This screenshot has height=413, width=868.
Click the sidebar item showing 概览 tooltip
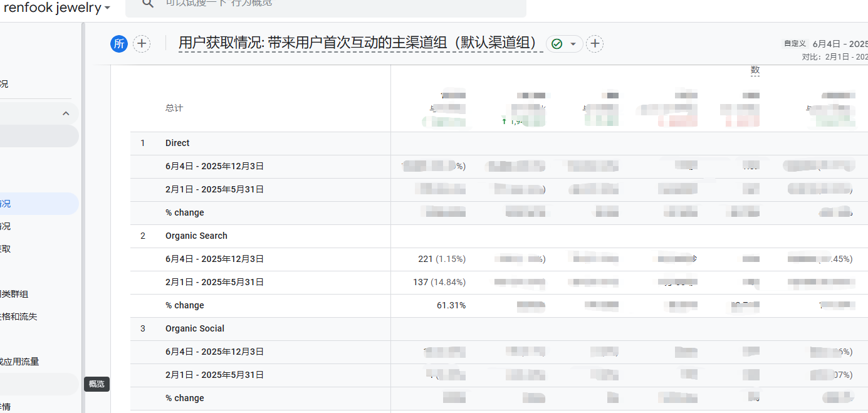click(39, 384)
